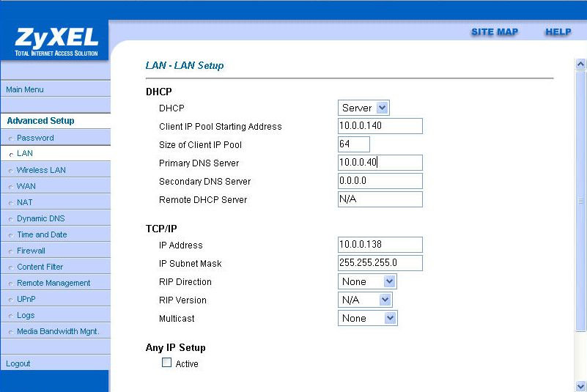Click the HELP link
This screenshot has width=587, height=392.
pyautogui.click(x=558, y=32)
